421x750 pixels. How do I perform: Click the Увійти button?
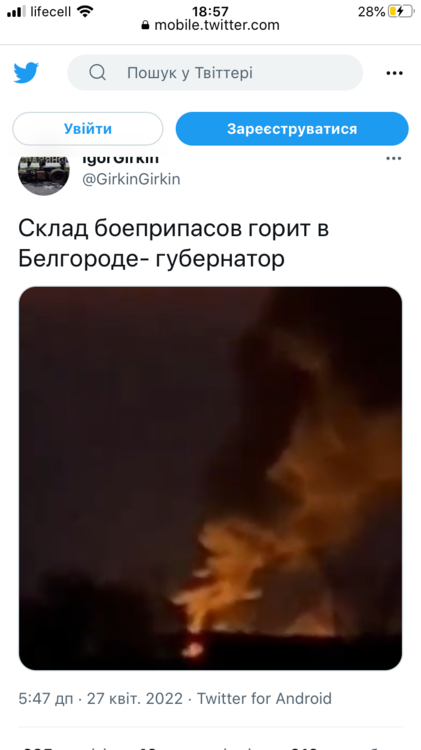click(88, 129)
